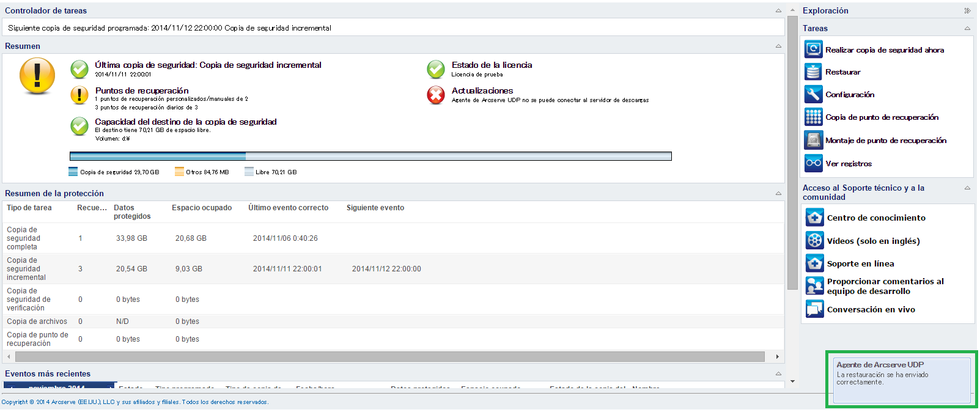Collapse the Eventos más recientes panel
This screenshot has width=980, height=415.
click(778, 373)
